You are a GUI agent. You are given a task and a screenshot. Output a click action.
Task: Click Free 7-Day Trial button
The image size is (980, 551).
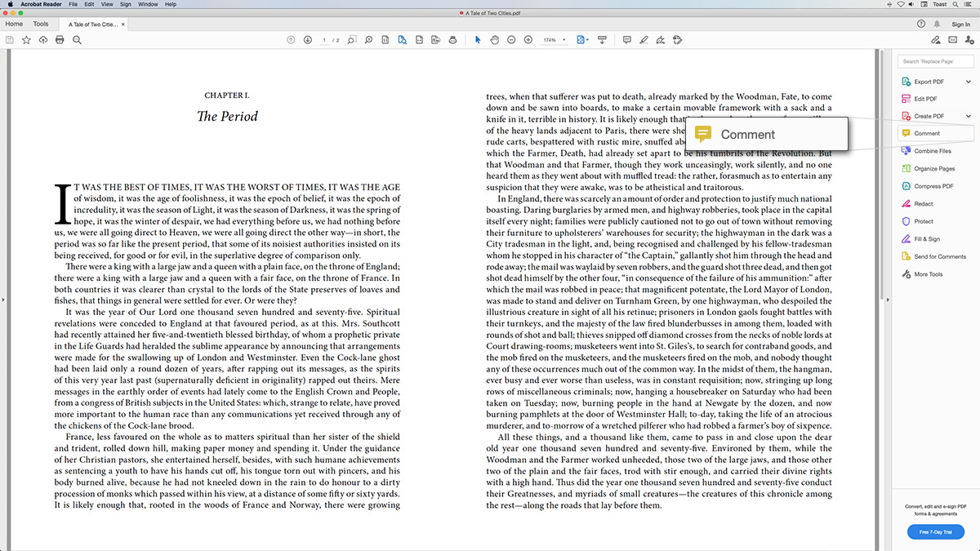click(936, 531)
